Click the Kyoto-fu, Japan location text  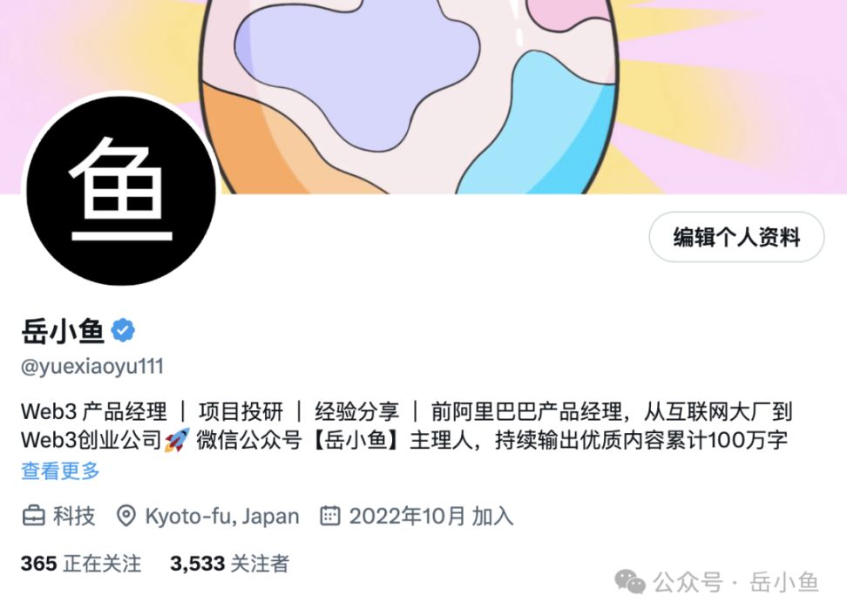point(222,516)
